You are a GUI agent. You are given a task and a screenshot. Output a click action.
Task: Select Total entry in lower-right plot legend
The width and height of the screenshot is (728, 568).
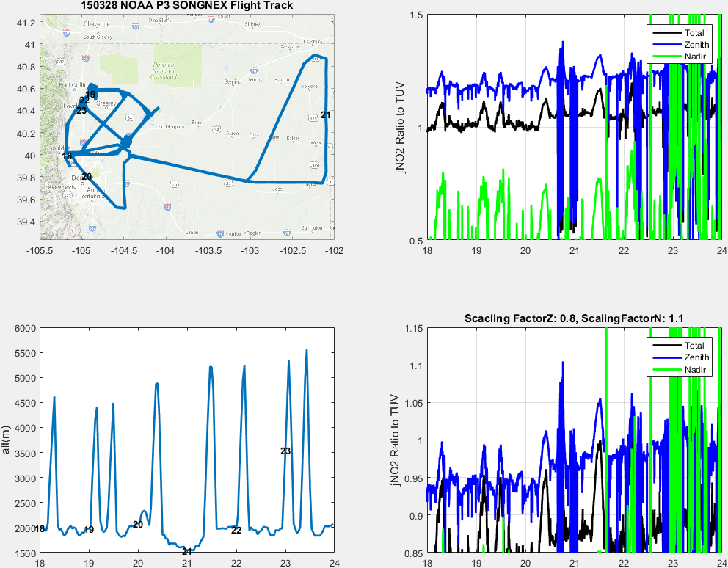coord(694,346)
